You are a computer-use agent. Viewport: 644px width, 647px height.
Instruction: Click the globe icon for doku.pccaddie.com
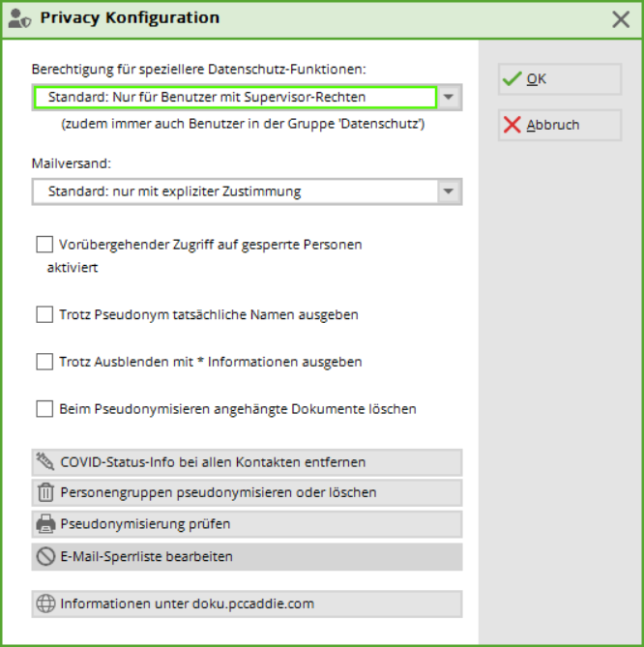[x=45, y=603]
